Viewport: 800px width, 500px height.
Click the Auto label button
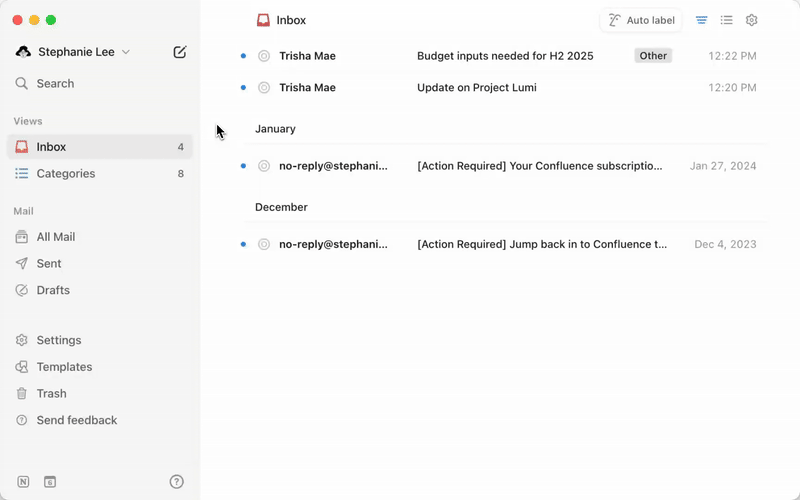point(642,20)
